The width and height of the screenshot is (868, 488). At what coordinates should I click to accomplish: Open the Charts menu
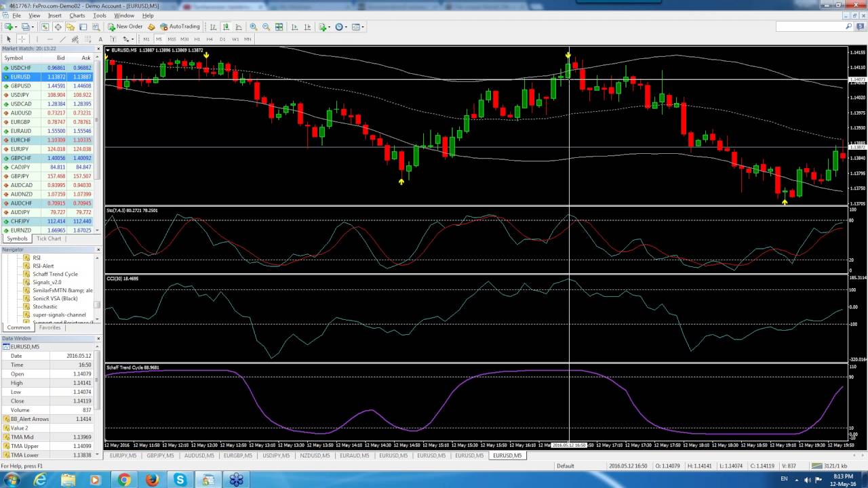coord(77,15)
